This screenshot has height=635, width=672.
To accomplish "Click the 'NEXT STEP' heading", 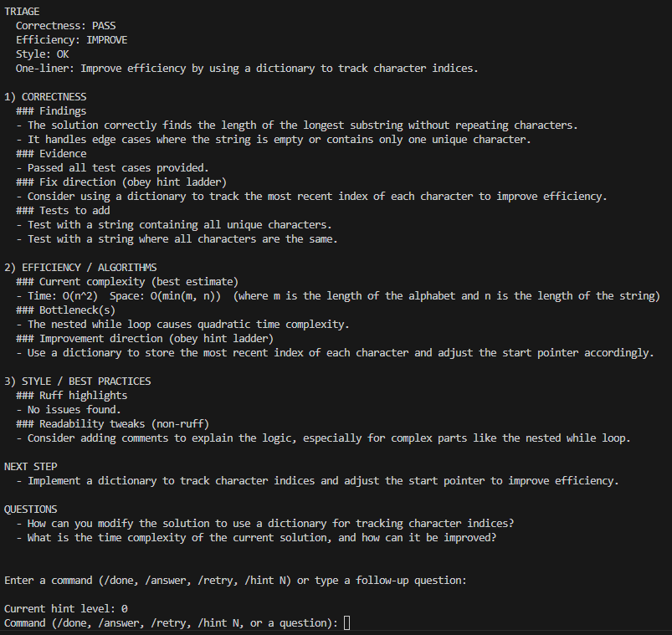I will 31,466.
